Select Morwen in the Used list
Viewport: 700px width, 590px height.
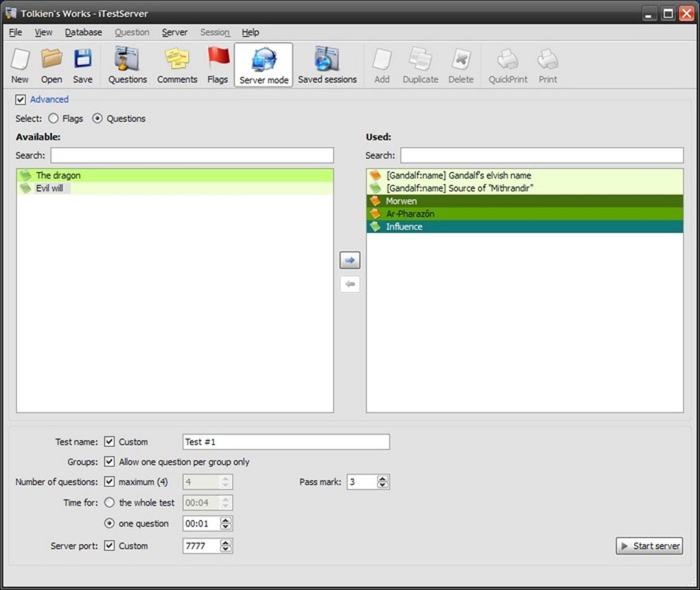(x=525, y=201)
